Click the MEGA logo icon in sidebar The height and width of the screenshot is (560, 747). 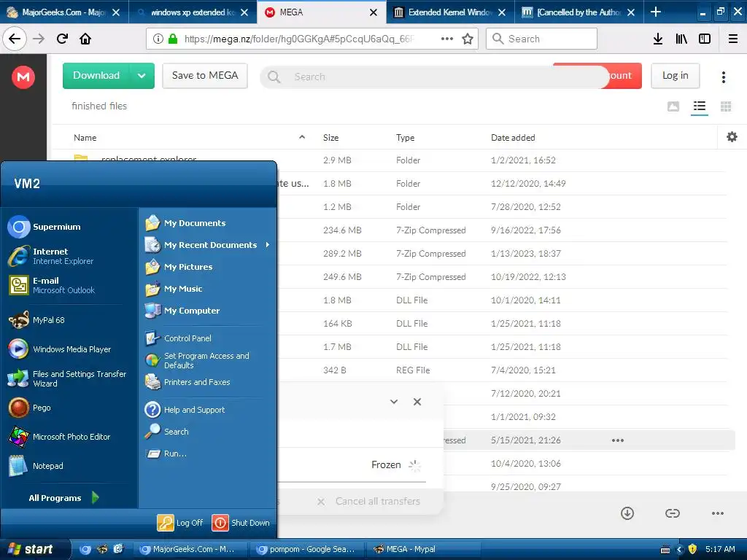(x=23, y=77)
